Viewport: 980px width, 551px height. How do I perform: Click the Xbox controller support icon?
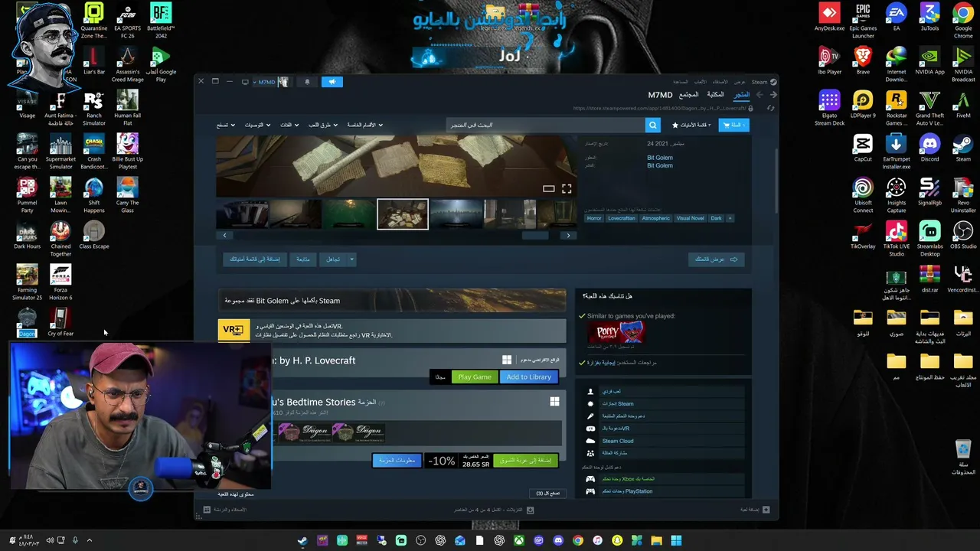point(590,479)
